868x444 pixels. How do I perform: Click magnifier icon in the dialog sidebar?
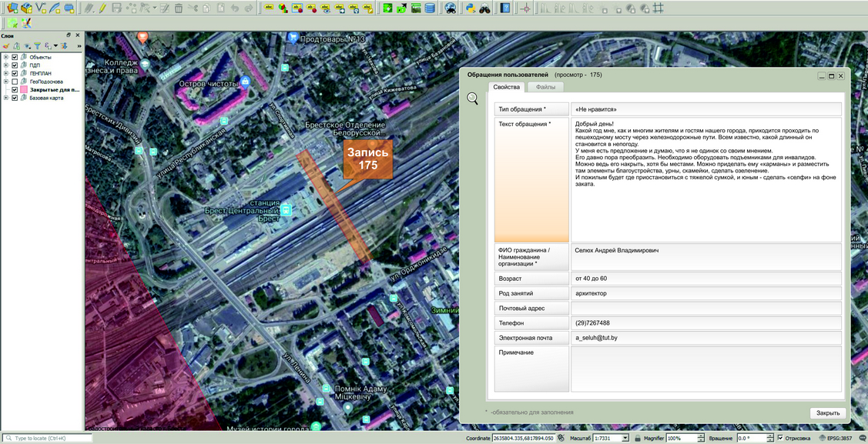(473, 98)
